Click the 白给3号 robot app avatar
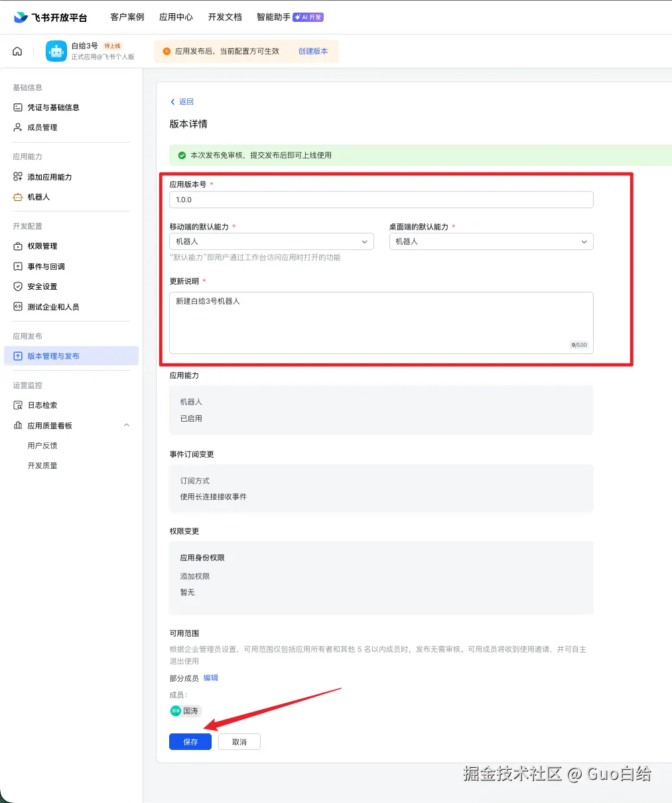The image size is (672, 803). coord(56,51)
